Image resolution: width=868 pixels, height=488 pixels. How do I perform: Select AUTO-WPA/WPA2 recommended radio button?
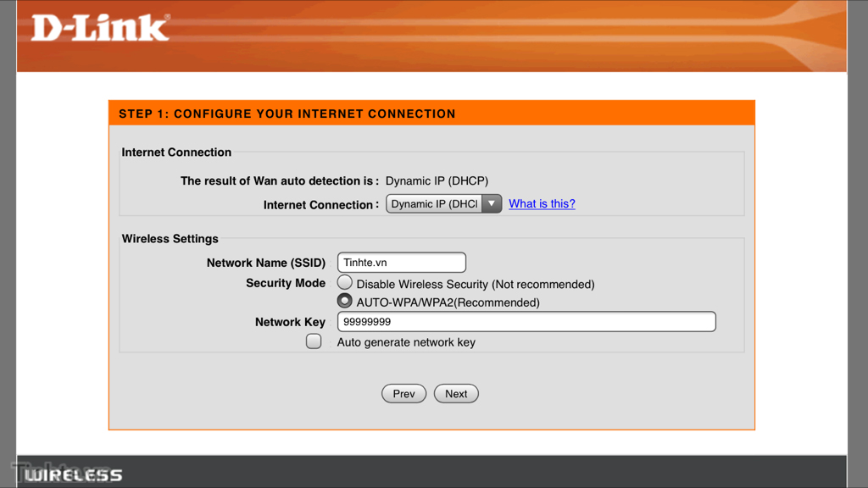pyautogui.click(x=345, y=301)
